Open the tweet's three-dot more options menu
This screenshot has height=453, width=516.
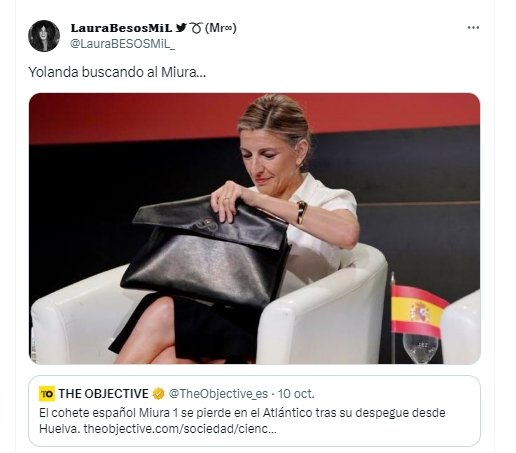(x=473, y=28)
